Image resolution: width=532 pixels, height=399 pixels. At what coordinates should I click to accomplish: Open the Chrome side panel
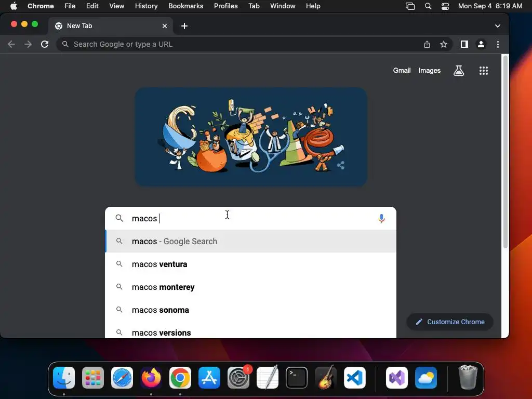click(x=464, y=44)
